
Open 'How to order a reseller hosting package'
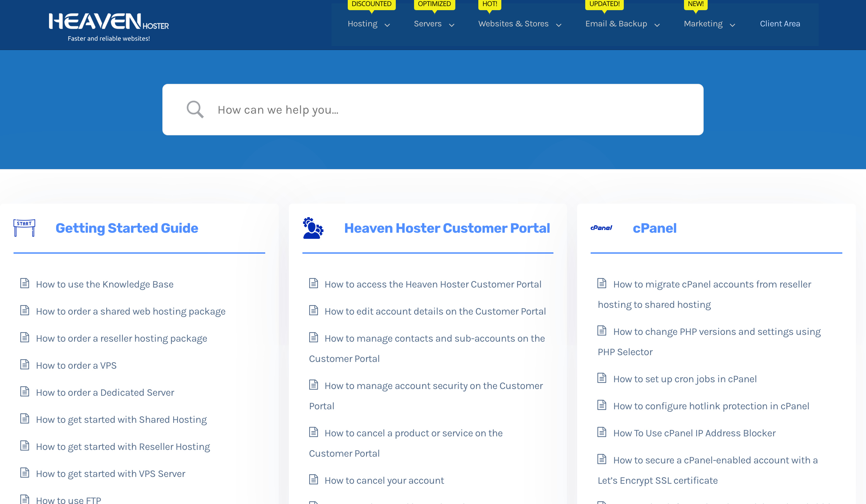pyautogui.click(x=121, y=338)
